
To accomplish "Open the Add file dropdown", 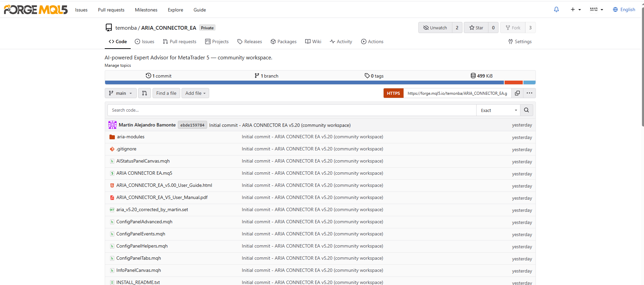I will click(x=195, y=93).
